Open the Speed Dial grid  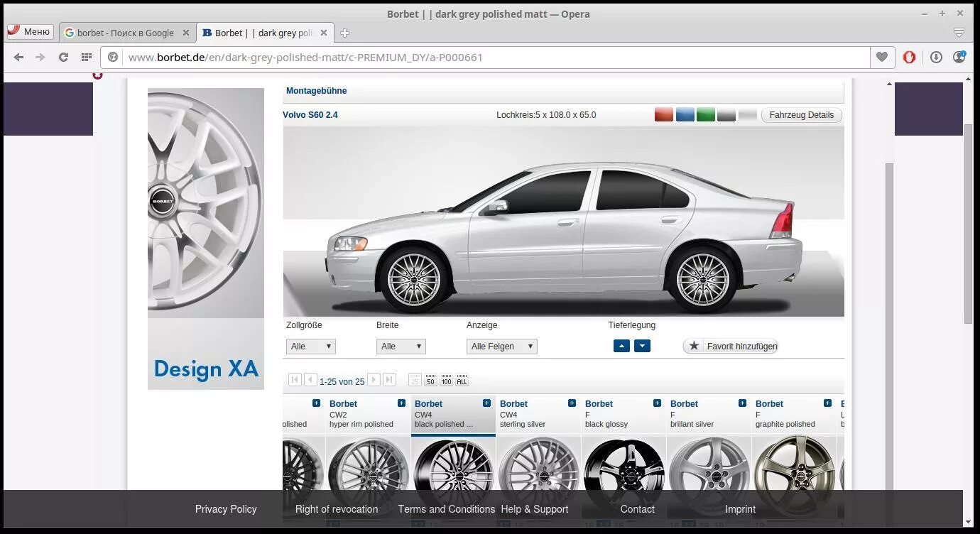(86, 58)
